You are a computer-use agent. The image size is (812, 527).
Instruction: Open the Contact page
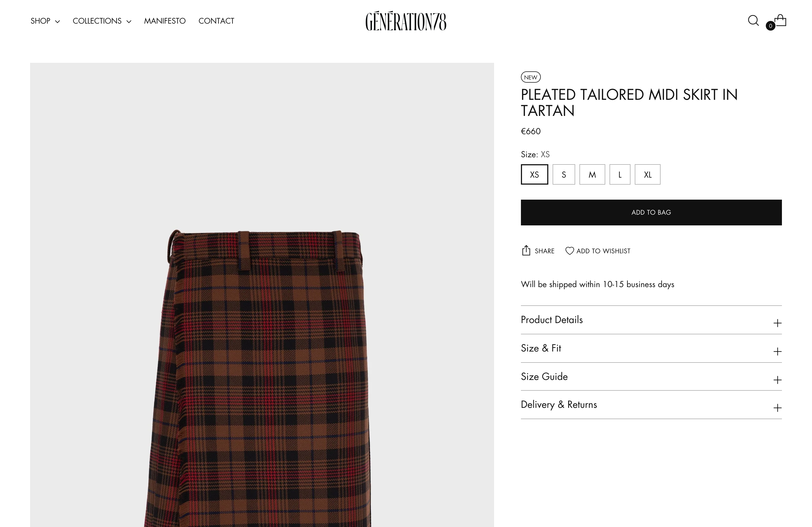click(x=216, y=21)
